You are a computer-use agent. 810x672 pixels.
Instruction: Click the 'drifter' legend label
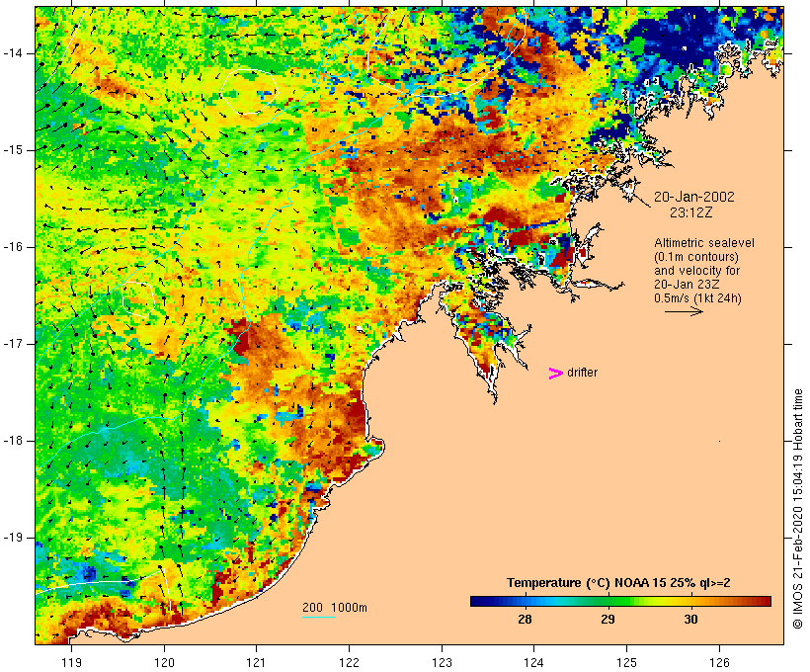[582, 373]
